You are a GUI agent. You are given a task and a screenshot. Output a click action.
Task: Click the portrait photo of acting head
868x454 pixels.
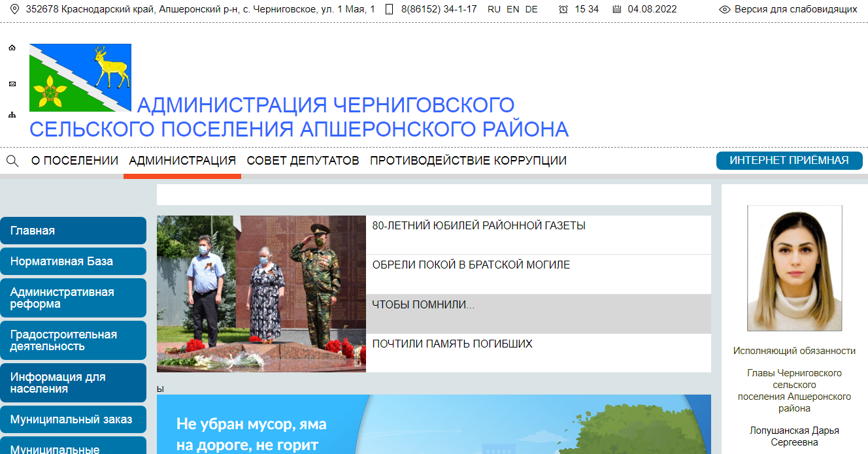tap(795, 268)
